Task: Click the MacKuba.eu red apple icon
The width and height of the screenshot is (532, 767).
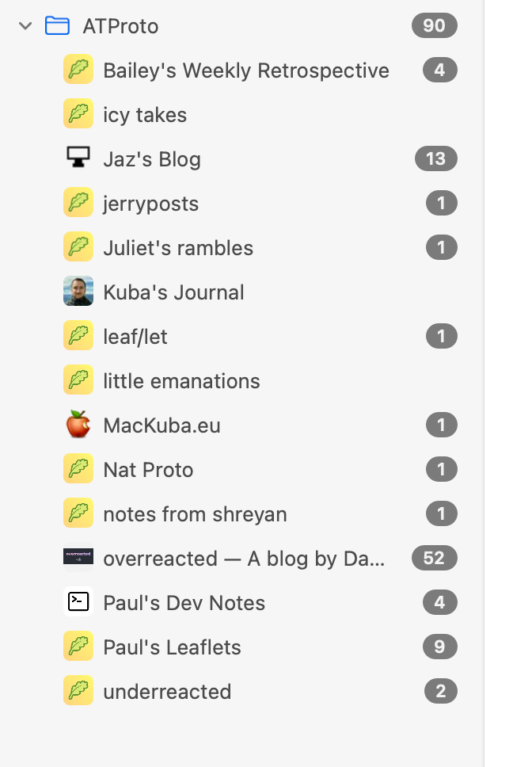Action: point(78,425)
